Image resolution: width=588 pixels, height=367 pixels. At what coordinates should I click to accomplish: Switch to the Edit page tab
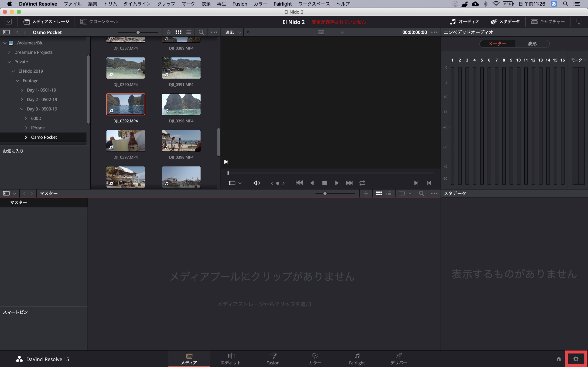coord(231,359)
